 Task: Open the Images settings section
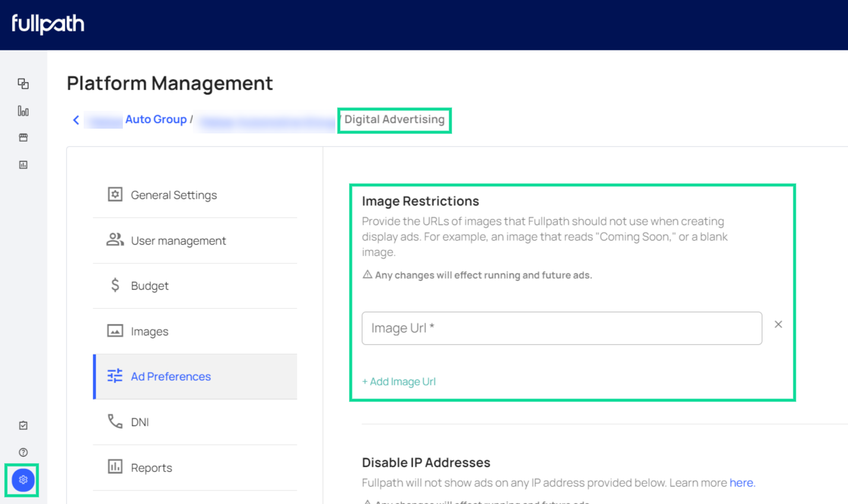click(x=150, y=331)
